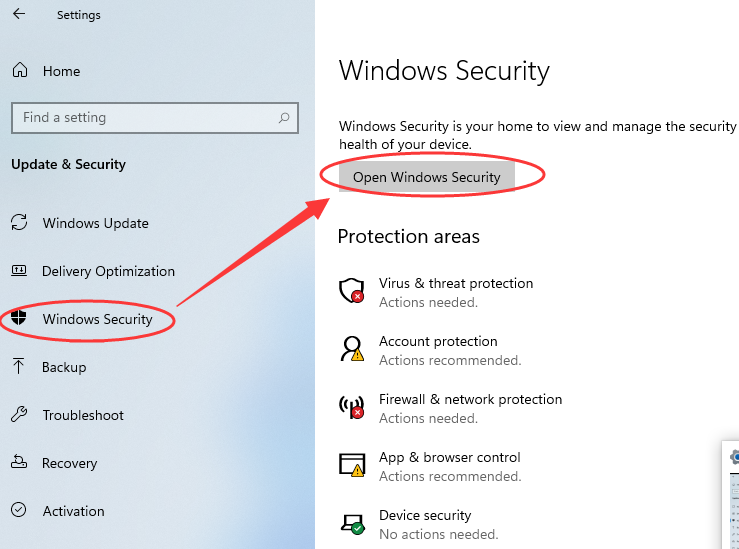Click the Activation checkmark icon
The width and height of the screenshot is (739, 549).
[x=19, y=511]
